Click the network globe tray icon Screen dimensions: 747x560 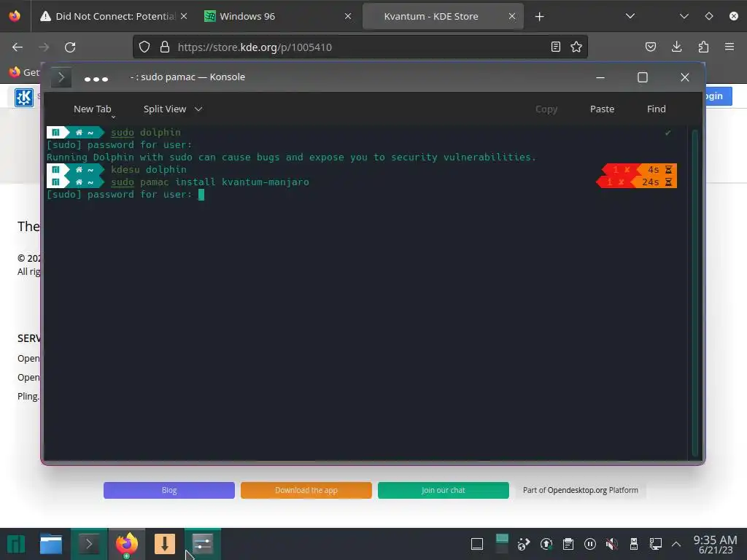524,544
